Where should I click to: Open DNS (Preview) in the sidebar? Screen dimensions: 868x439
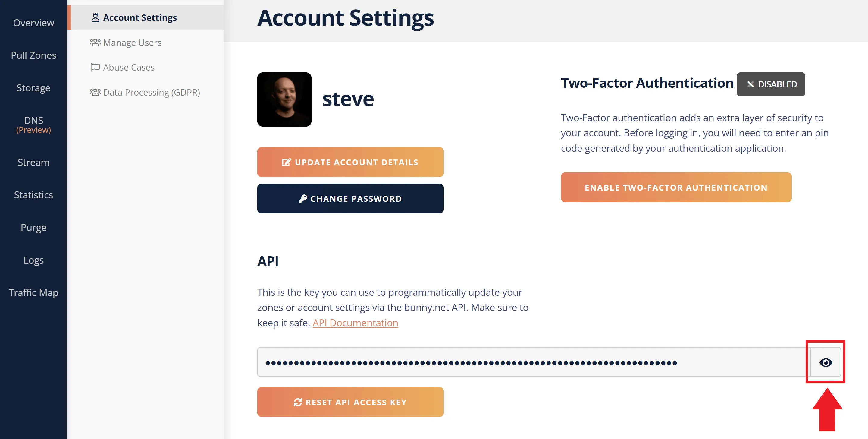point(33,125)
